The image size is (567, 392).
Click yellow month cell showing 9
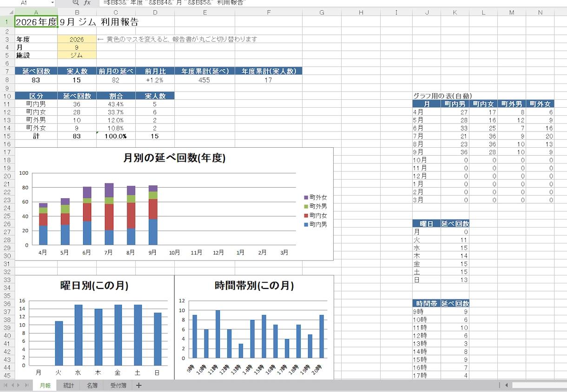(x=77, y=47)
